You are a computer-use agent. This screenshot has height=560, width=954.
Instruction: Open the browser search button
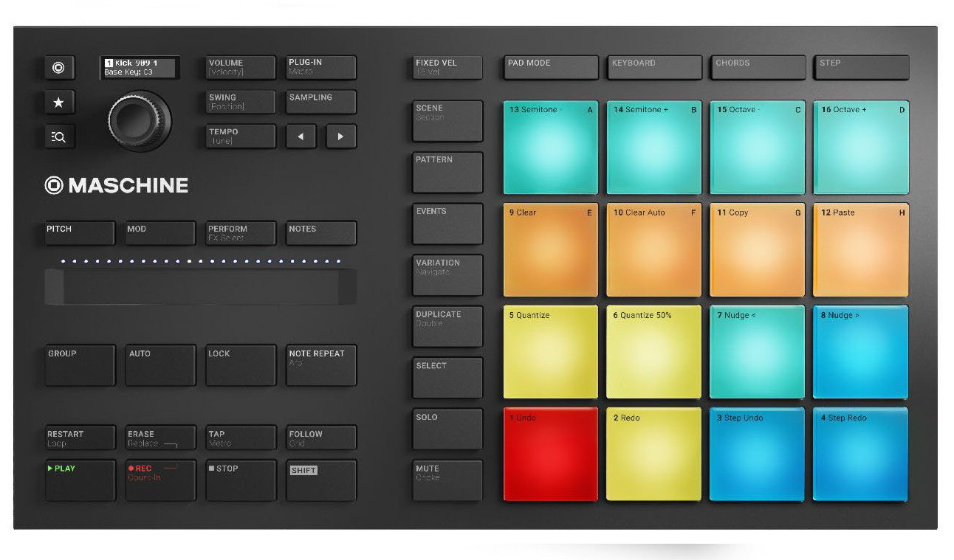pyautogui.click(x=58, y=136)
